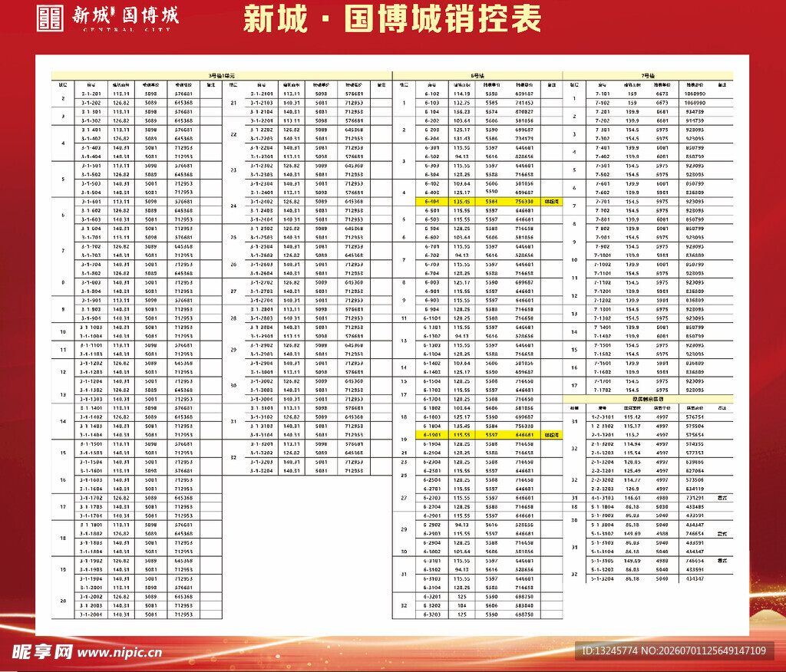Click room number cell 6-1704

pyautogui.click(x=432, y=400)
